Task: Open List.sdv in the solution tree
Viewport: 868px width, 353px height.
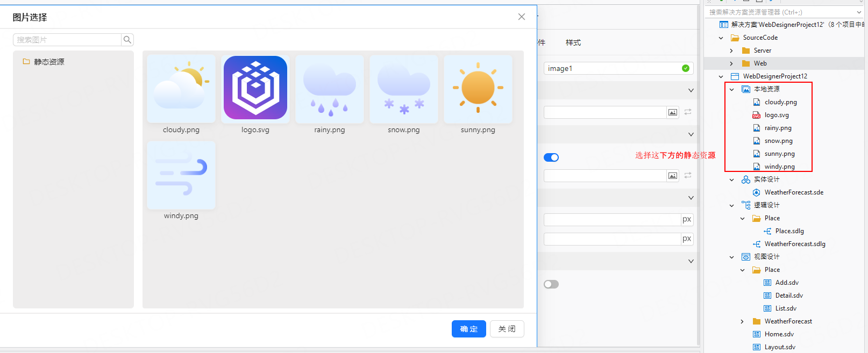Action: coord(786,308)
